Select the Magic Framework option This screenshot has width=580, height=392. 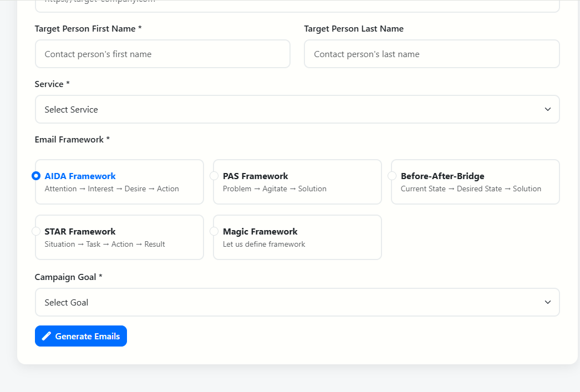click(214, 231)
